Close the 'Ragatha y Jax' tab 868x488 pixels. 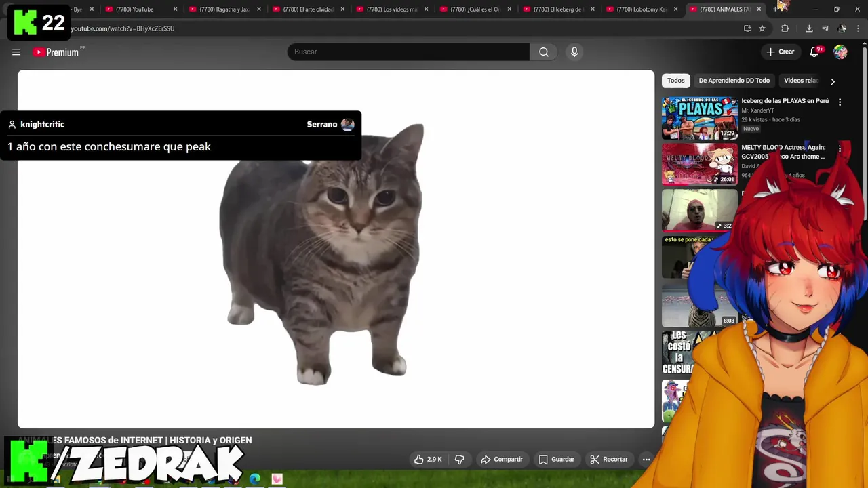click(x=259, y=9)
